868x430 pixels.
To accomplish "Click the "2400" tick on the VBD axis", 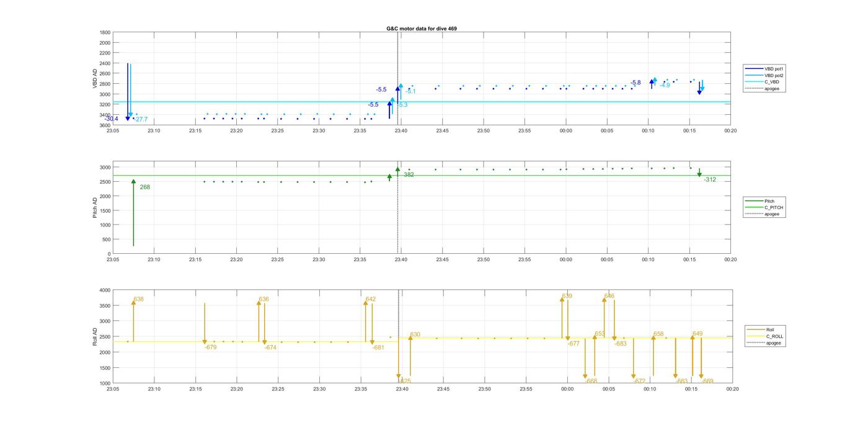I will [x=105, y=63].
